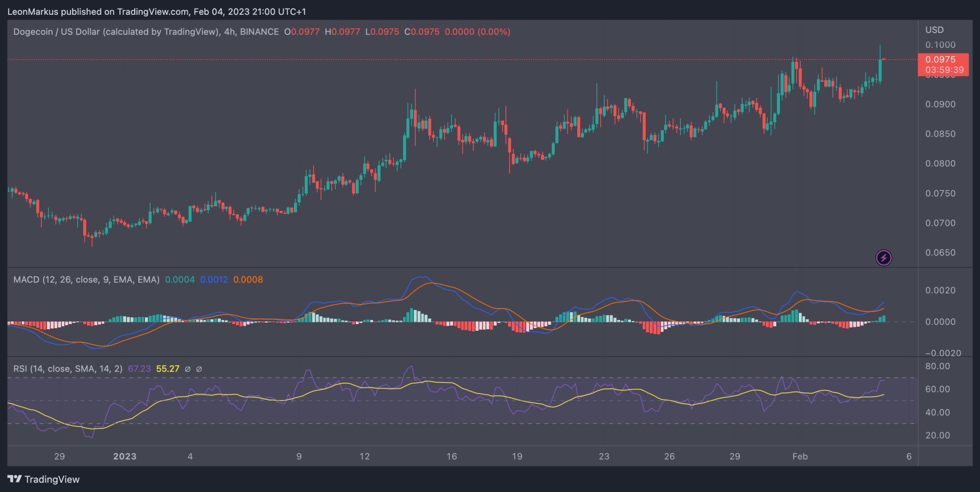
Task: Click the RSI value 67.23
Action: [x=139, y=369]
